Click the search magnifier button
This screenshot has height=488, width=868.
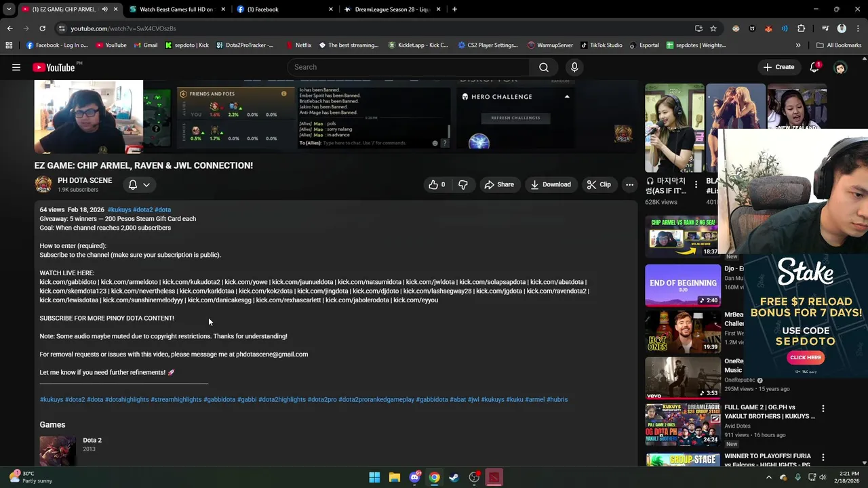click(543, 67)
